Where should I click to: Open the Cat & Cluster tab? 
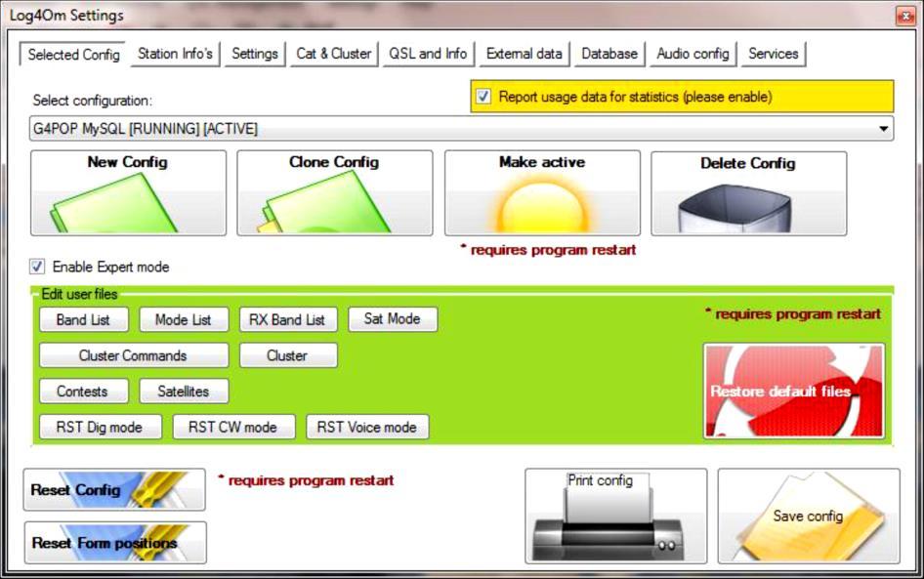point(333,54)
